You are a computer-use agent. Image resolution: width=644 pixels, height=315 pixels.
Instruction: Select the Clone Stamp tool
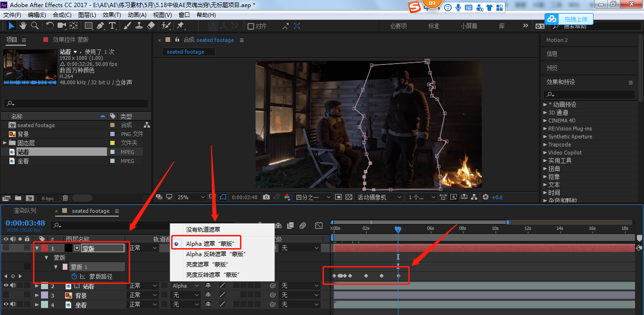[x=139, y=25]
